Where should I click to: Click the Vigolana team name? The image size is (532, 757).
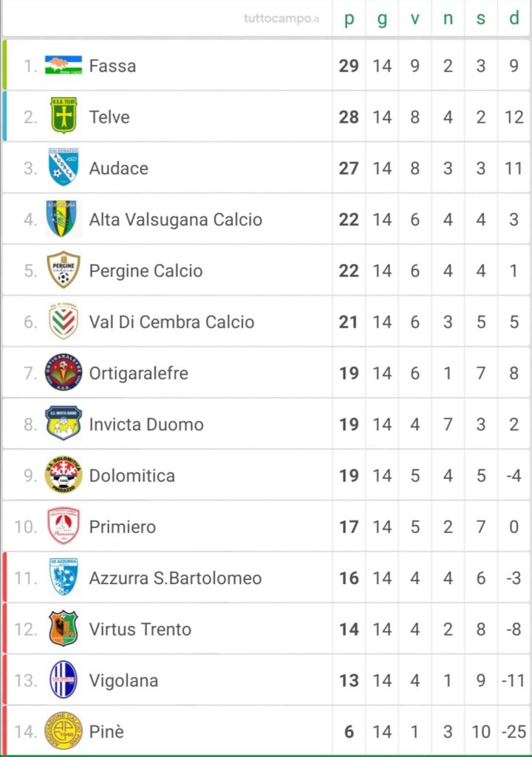[x=123, y=680]
